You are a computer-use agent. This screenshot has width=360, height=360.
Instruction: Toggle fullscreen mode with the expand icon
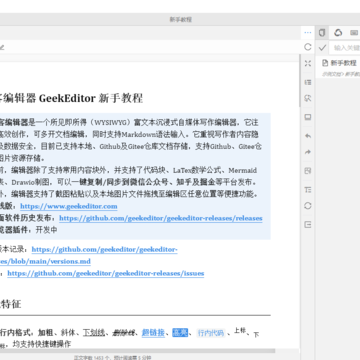308,64
